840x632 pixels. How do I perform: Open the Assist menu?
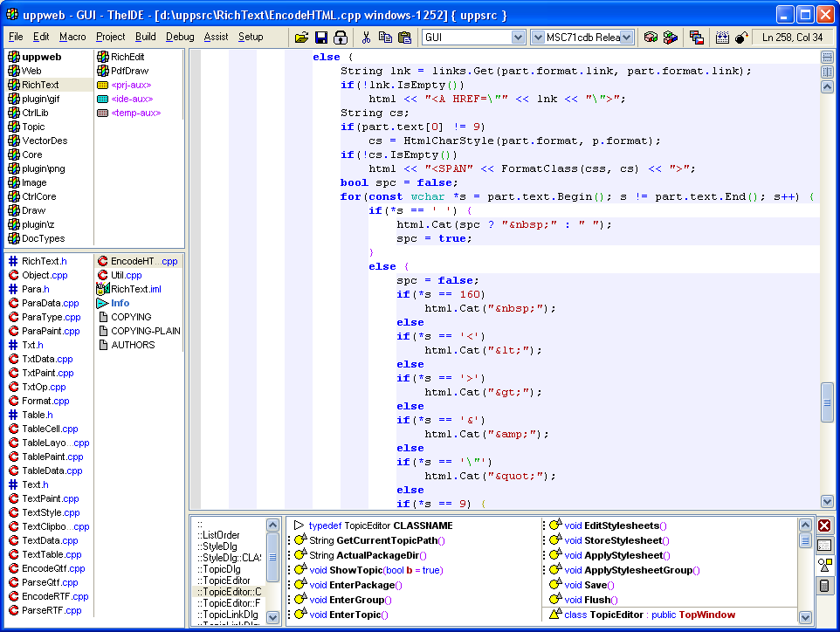click(x=216, y=37)
